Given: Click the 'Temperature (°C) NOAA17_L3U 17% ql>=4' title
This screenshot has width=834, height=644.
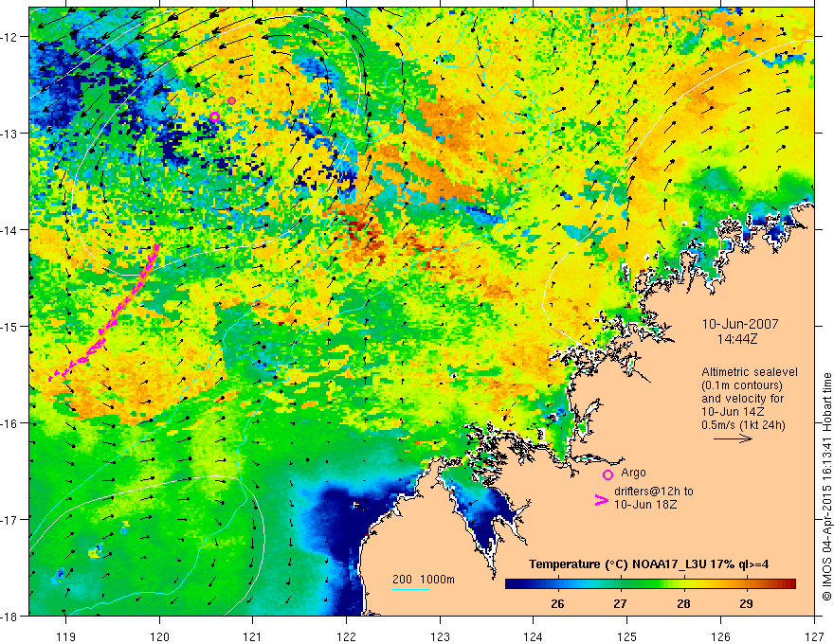Looking at the screenshot, I should (x=648, y=564).
